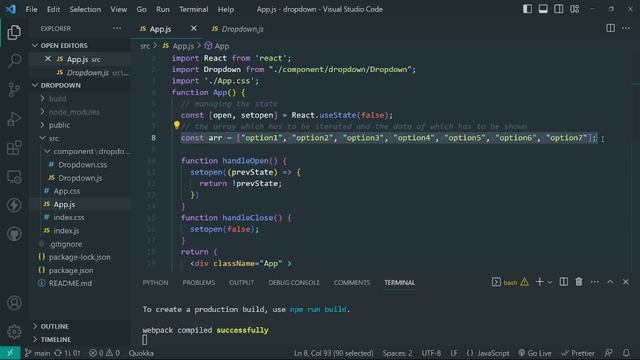This screenshot has width=640, height=360.
Task: Open the Run and Debug view icon
Action: [x=14, y=119]
